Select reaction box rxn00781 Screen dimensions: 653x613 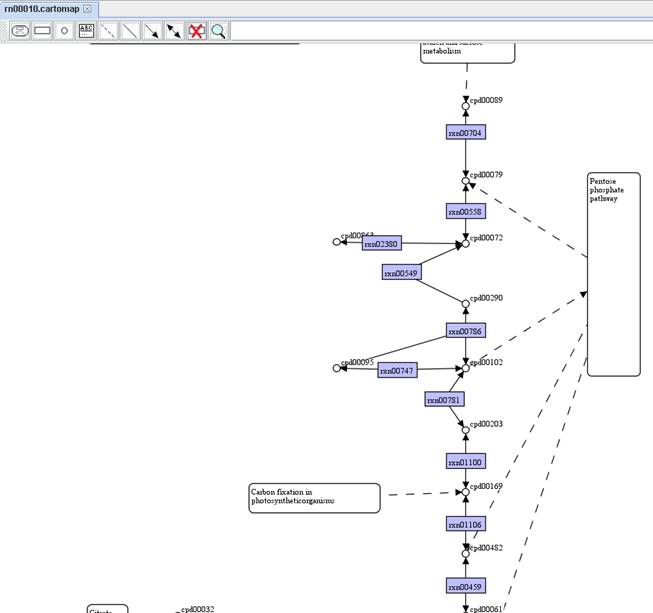444,399
